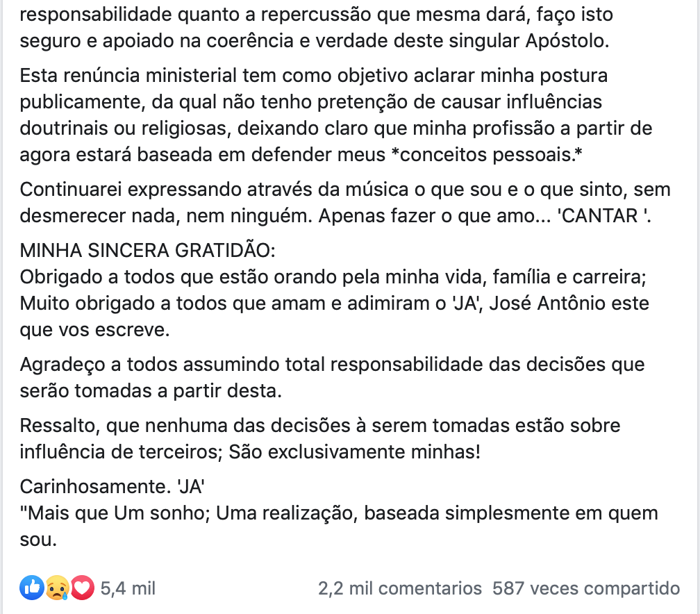Open the 587 veces compartido link
This screenshot has height=614, width=700.
point(586,588)
